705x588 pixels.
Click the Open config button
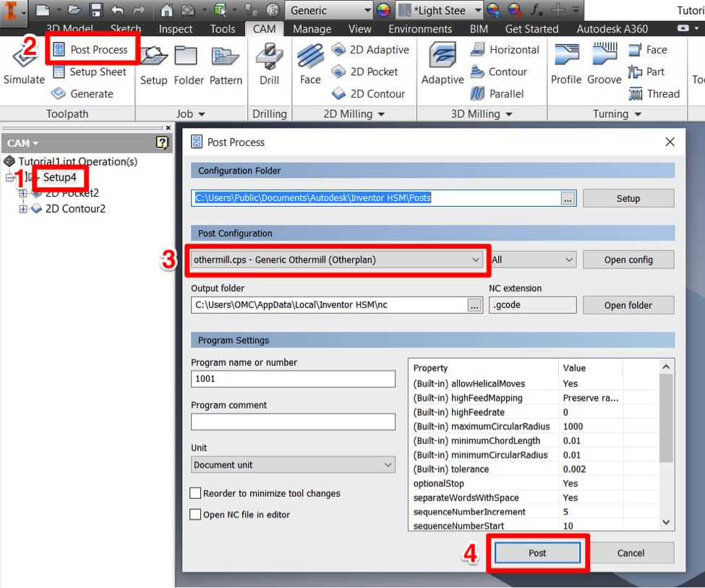pos(628,260)
